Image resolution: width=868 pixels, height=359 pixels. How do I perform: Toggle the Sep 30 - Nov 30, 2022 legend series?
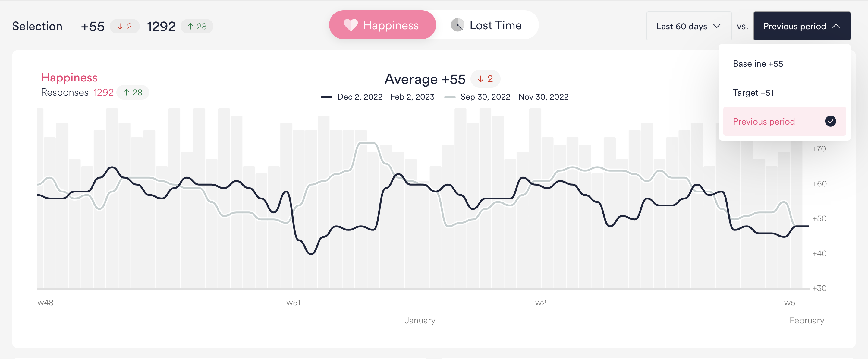(506, 97)
